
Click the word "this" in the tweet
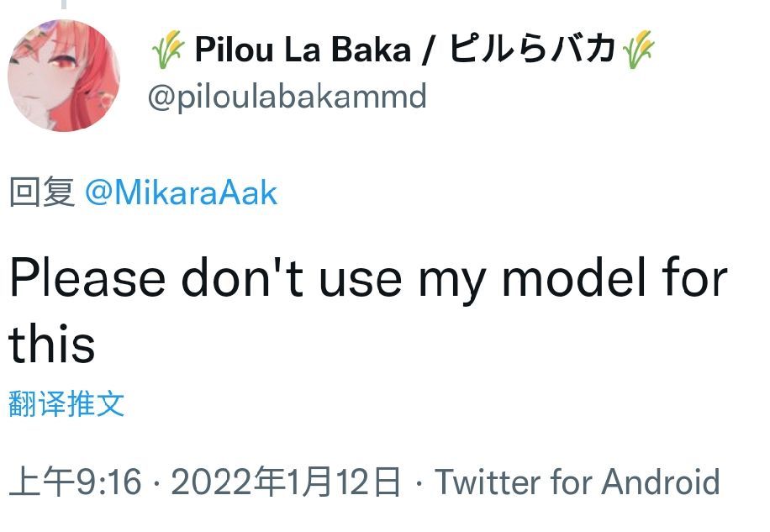click(x=52, y=343)
